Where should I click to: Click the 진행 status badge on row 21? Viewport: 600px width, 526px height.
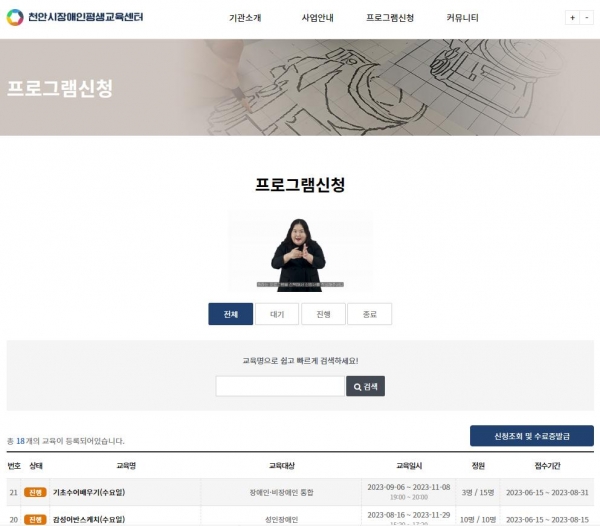coord(35,492)
